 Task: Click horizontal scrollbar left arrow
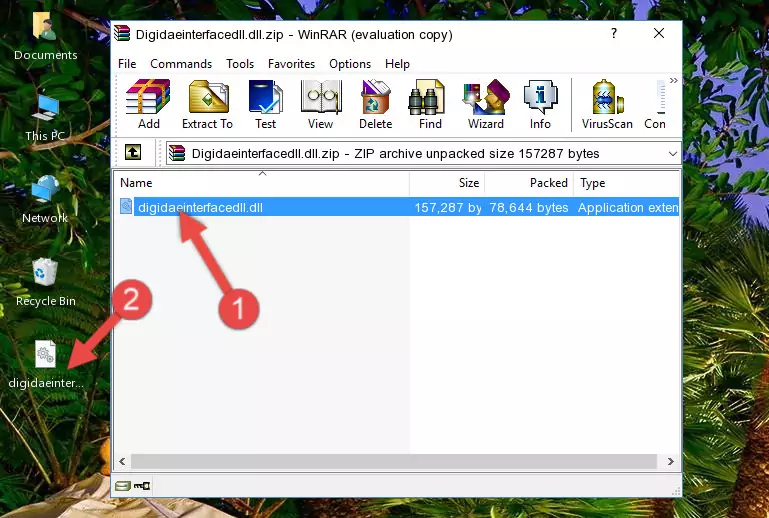(122, 461)
